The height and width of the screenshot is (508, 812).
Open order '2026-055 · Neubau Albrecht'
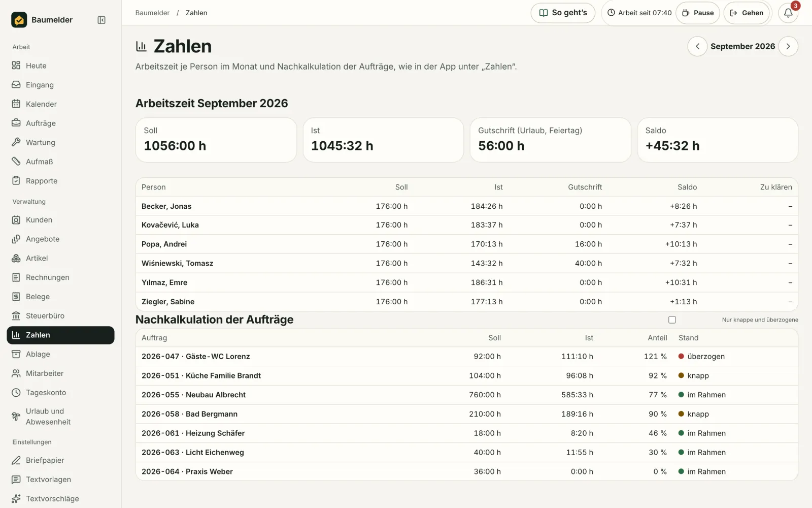click(467, 395)
